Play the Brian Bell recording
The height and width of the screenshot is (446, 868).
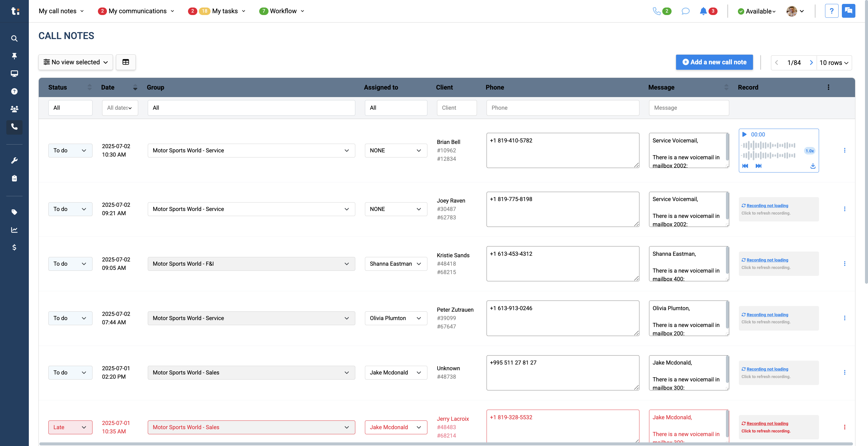[745, 134]
